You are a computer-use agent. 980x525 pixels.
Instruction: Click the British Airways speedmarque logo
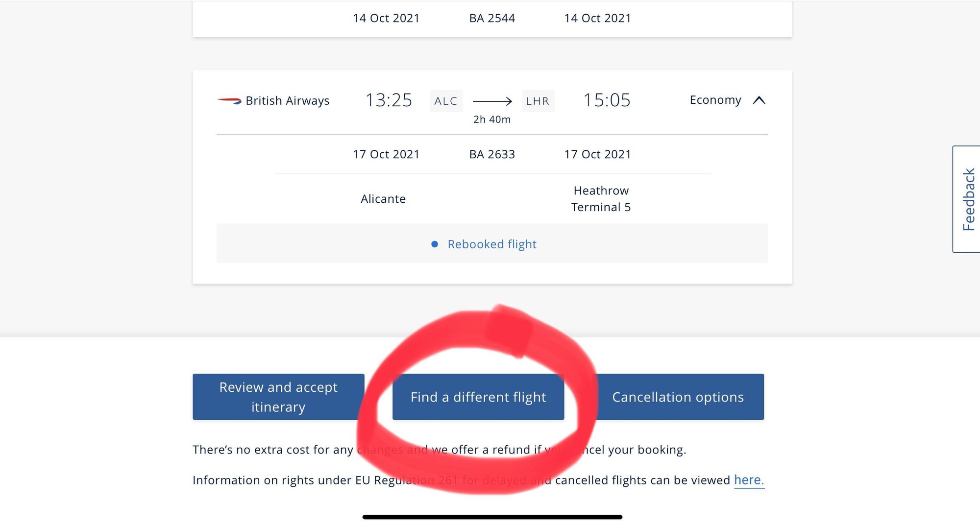229,101
